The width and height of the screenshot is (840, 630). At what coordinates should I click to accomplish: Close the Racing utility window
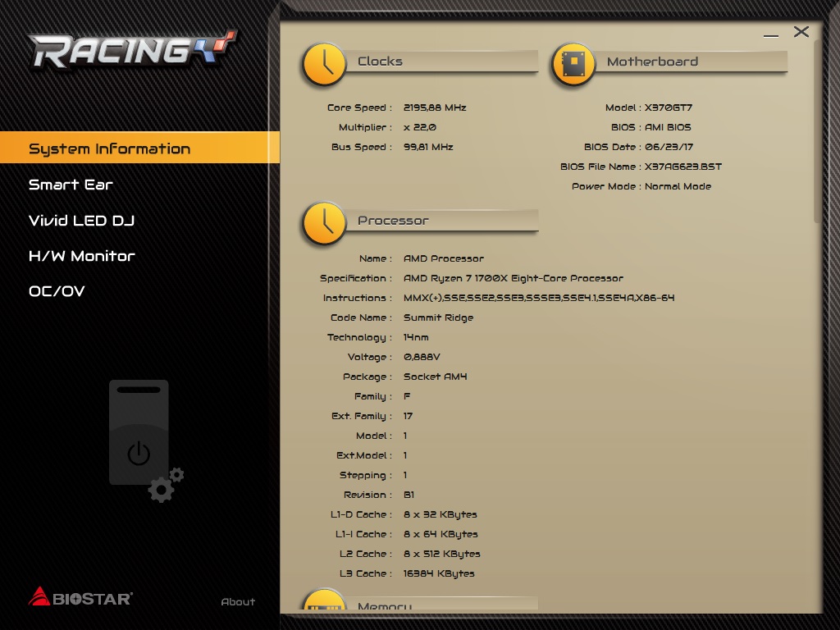click(x=801, y=32)
